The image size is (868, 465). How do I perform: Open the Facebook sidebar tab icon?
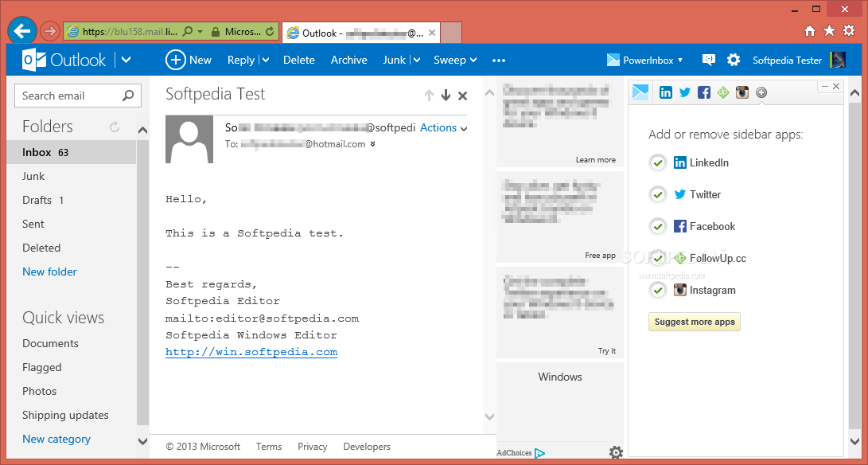pos(703,93)
